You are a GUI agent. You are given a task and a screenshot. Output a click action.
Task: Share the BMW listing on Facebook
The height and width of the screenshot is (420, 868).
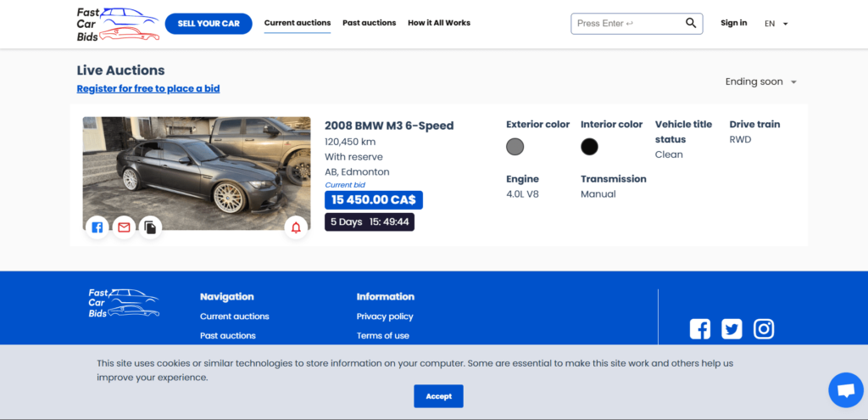point(97,227)
